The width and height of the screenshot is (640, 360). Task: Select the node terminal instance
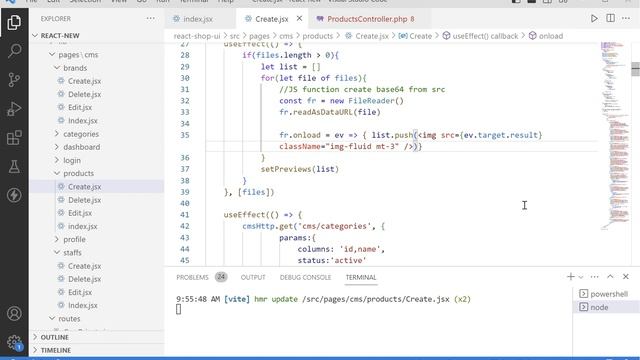click(x=606, y=307)
